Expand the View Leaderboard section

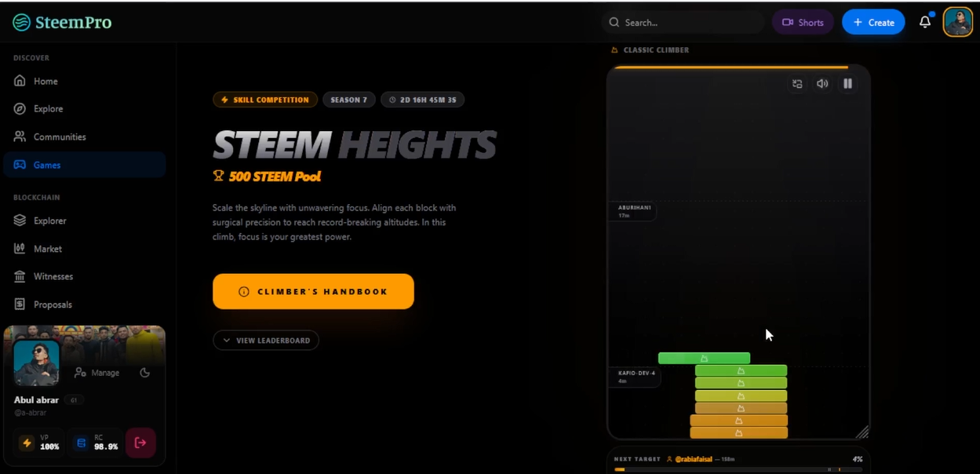click(266, 341)
